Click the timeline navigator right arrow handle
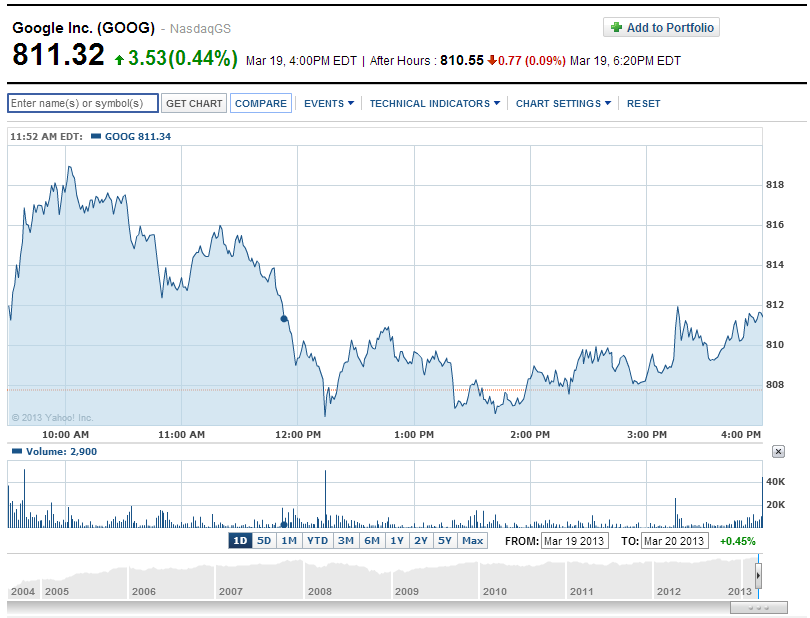Viewport: 810px width, 618px height. pyautogui.click(x=758, y=575)
